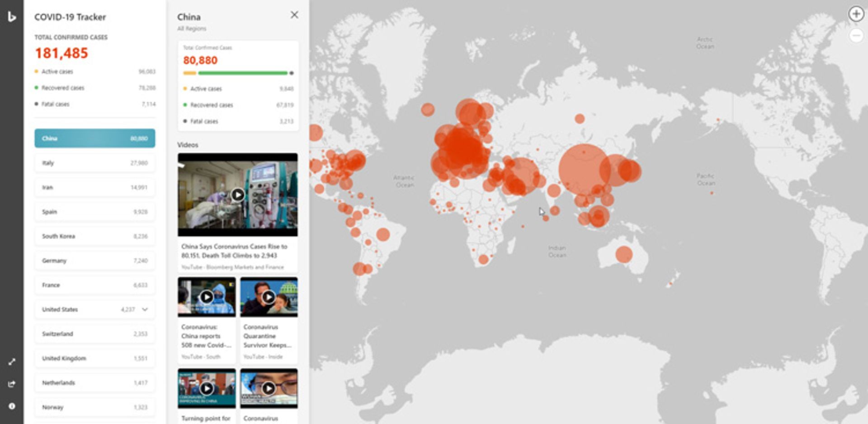
Task: Open Germany case details
Action: click(x=94, y=261)
